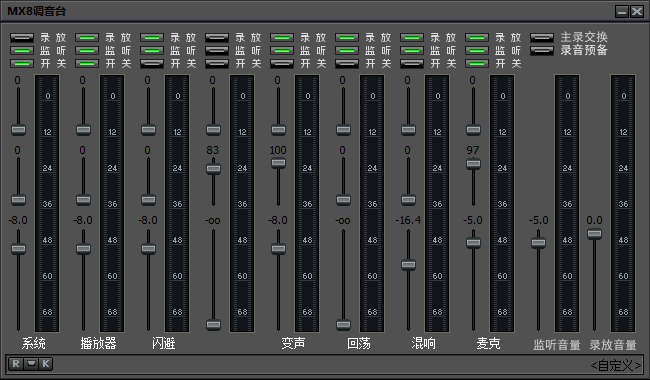This screenshot has height=380, width=650.
Task: Toggle 监听 on the 麦克 channel
Action: [x=477, y=51]
